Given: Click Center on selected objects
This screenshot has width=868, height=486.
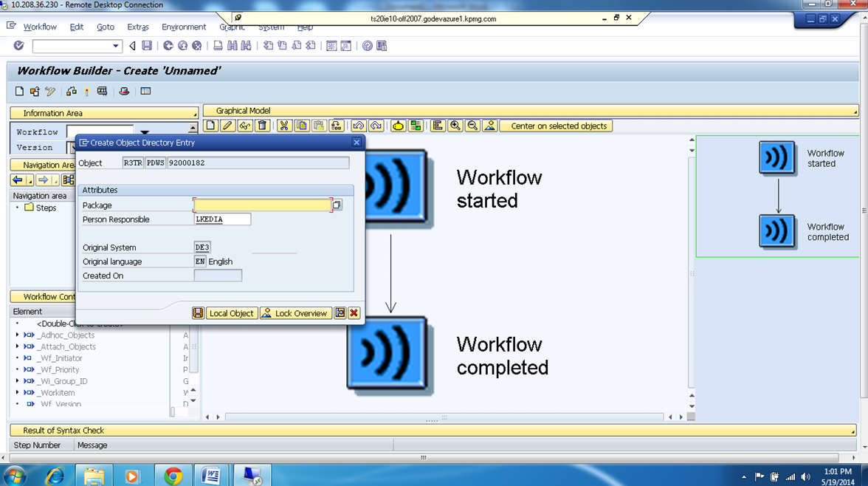Looking at the screenshot, I should [x=555, y=126].
